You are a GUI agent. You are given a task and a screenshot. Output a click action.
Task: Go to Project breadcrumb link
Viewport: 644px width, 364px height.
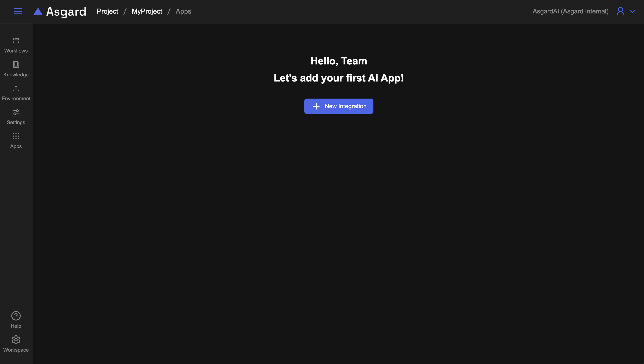pos(107,11)
